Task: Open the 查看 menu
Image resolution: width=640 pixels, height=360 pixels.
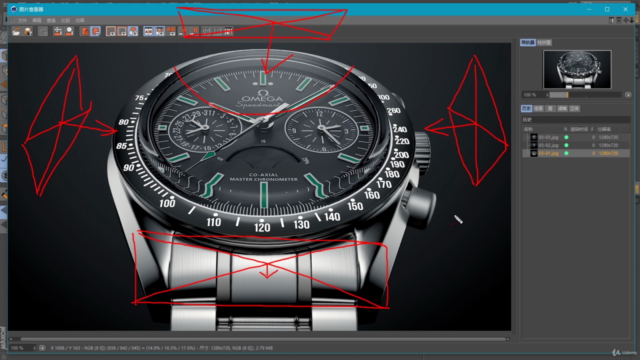Action: [51, 20]
